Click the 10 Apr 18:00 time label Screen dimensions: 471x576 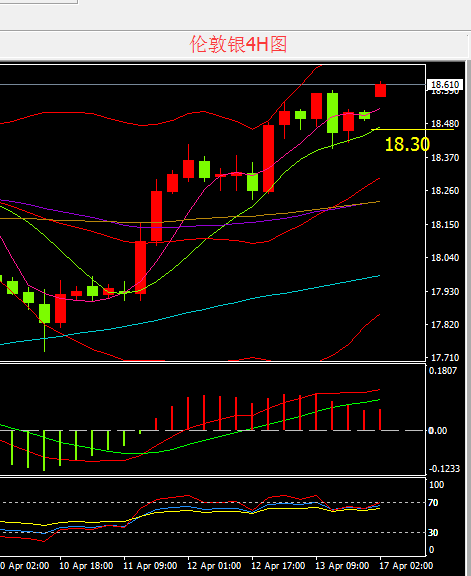click(x=86, y=566)
